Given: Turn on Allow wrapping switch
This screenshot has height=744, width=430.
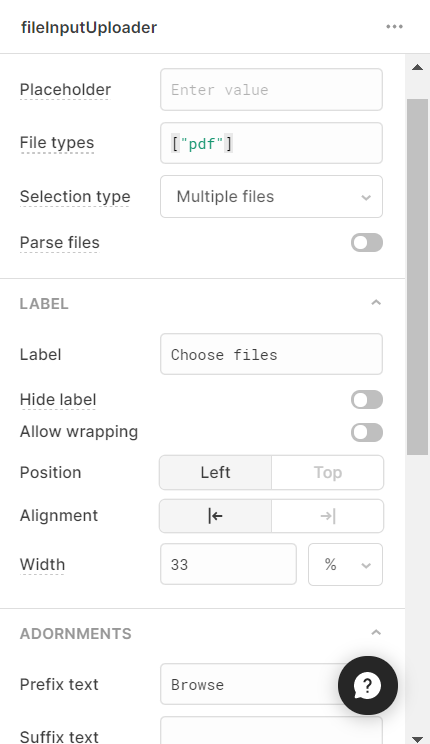Looking at the screenshot, I should point(367,432).
